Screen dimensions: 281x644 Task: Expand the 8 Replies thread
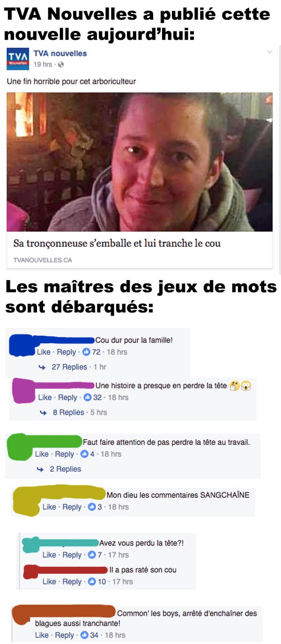pyautogui.click(x=68, y=412)
